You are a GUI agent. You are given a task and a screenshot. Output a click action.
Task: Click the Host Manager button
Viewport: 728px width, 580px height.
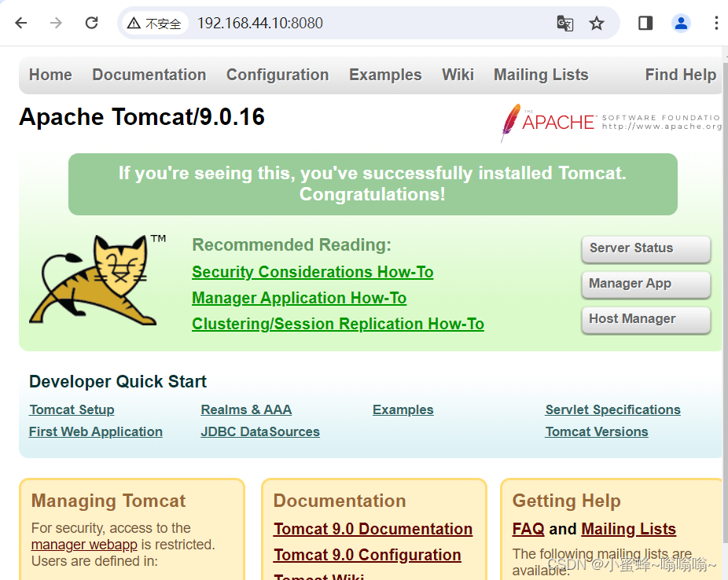(645, 319)
